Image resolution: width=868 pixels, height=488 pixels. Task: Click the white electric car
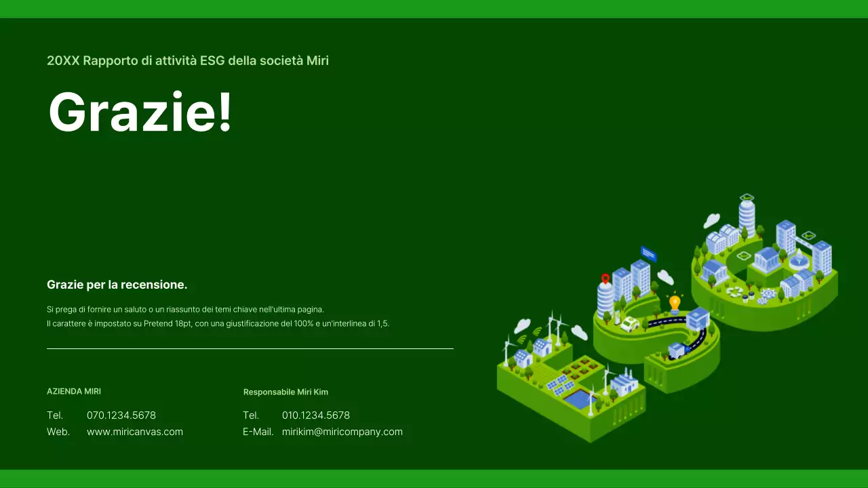pyautogui.click(x=630, y=325)
